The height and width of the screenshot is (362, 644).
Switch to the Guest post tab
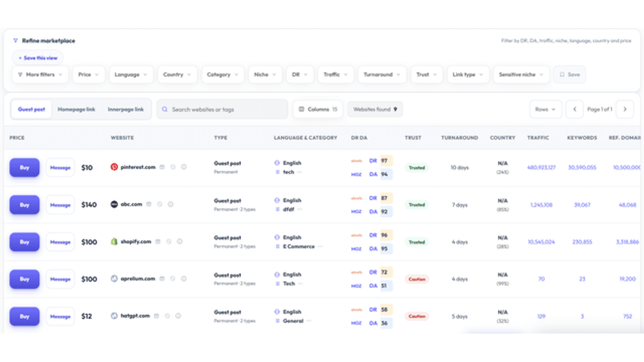tap(32, 109)
